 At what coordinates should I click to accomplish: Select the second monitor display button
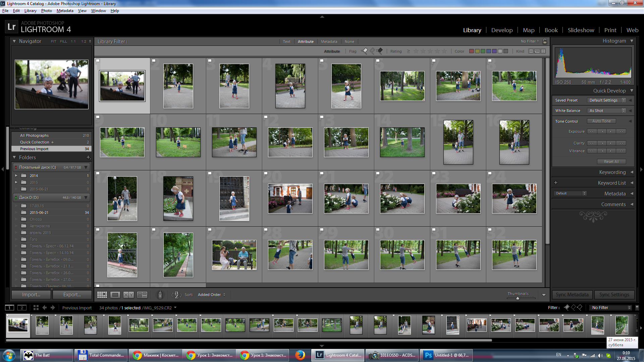click(x=22, y=308)
